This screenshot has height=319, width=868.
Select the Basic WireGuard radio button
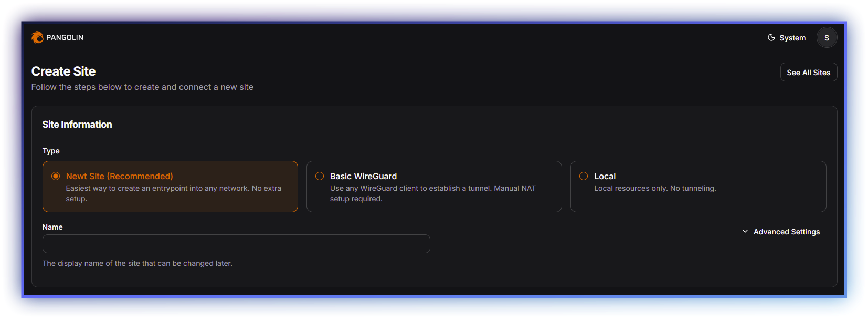click(x=320, y=176)
